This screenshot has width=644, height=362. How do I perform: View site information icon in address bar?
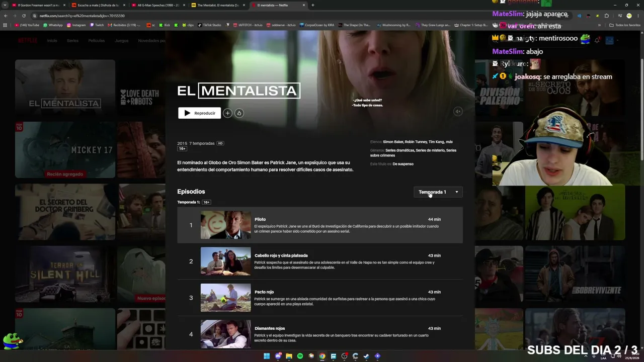tap(35, 16)
